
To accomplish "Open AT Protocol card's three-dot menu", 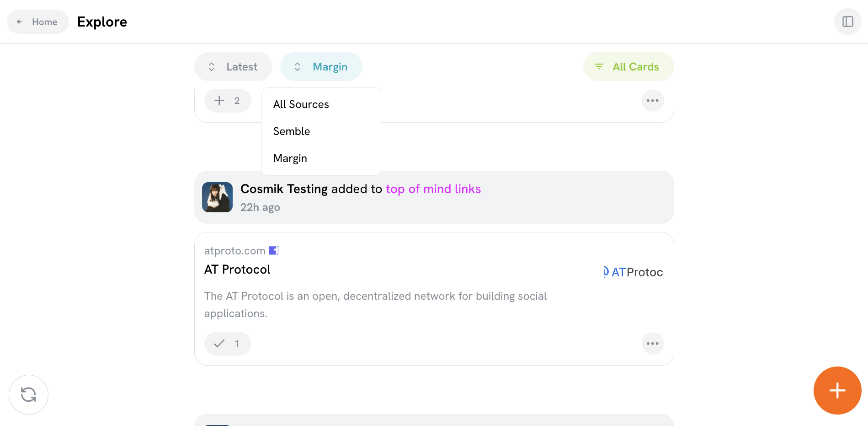I will 652,344.
